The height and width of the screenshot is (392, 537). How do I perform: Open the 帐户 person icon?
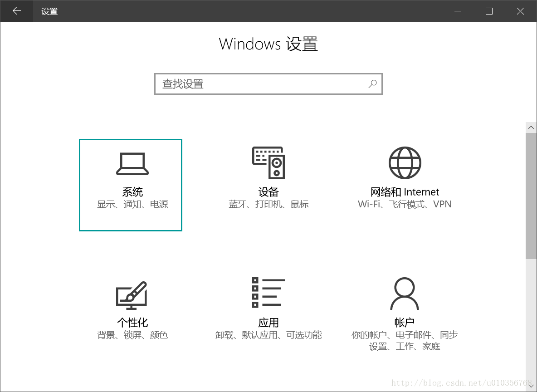pos(405,294)
